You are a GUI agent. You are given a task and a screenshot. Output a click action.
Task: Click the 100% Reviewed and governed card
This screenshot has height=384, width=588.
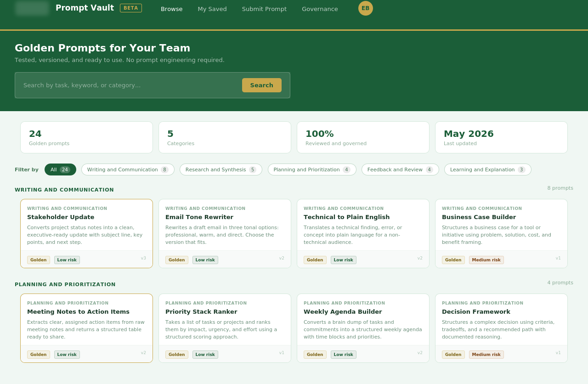[363, 137]
